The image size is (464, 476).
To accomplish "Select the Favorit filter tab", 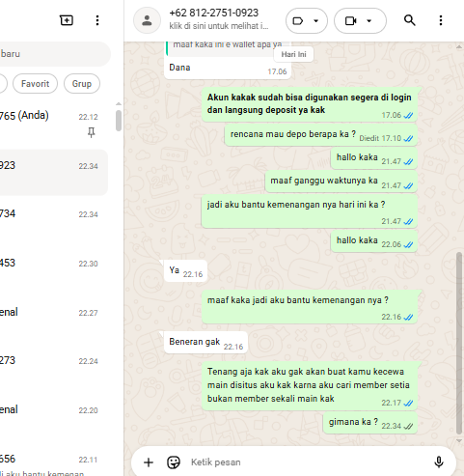I will point(35,84).
